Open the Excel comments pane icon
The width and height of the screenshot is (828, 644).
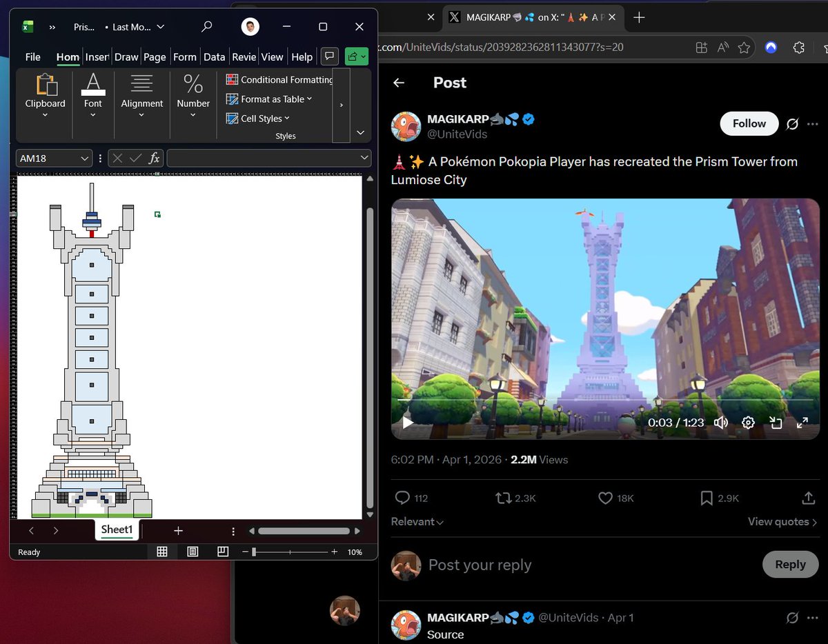(331, 57)
